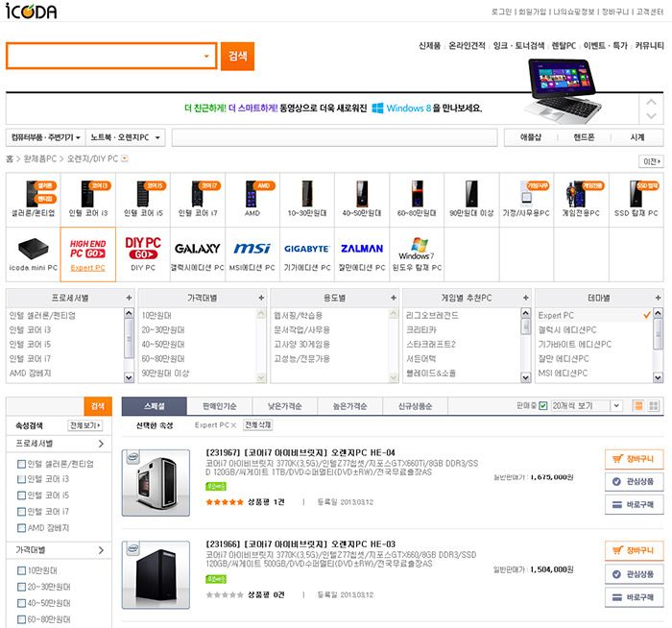Expand the 테마별 filter panel plus
This screenshot has width=672, height=628.
(x=658, y=298)
